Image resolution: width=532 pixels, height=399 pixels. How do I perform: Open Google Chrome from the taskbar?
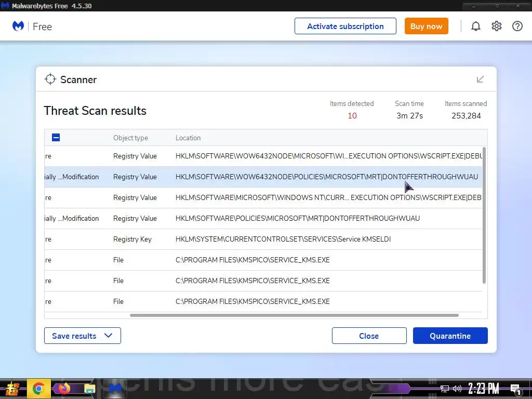tap(38, 389)
